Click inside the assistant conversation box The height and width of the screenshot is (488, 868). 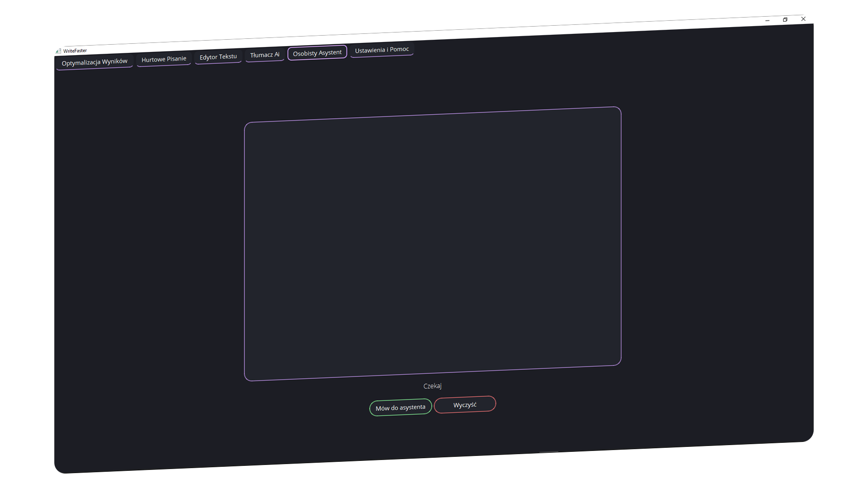tap(433, 244)
